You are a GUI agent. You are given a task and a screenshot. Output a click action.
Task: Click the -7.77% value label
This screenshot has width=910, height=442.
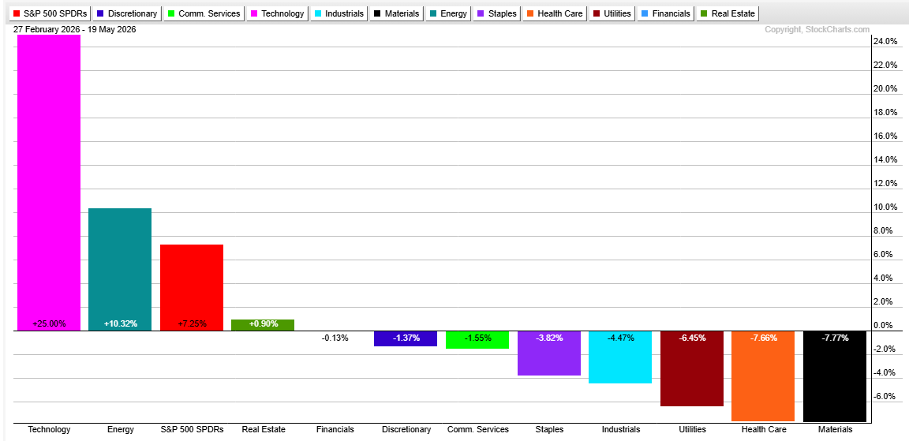[x=835, y=338]
